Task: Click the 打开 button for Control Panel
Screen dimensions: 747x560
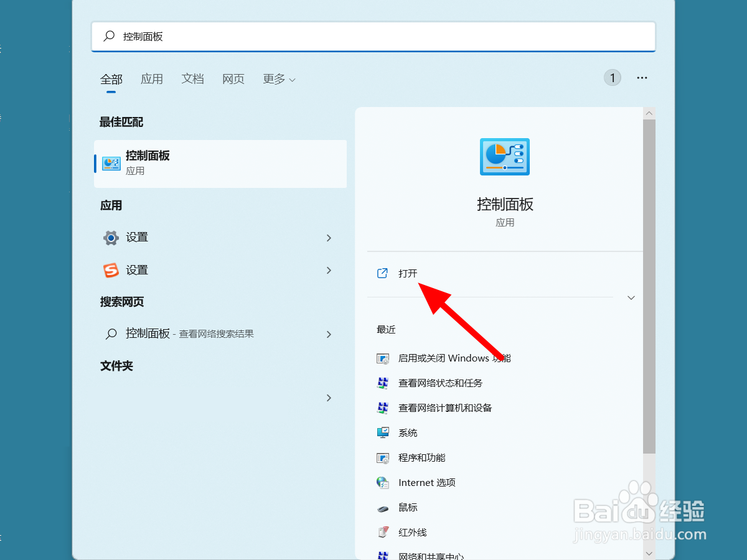Action: [x=408, y=273]
